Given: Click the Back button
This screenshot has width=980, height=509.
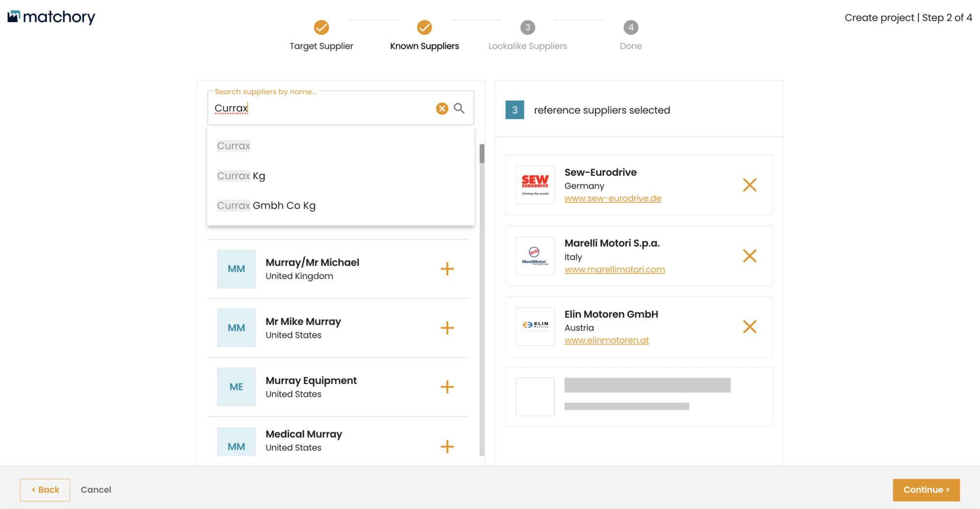Looking at the screenshot, I should pyautogui.click(x=45, y=490).
